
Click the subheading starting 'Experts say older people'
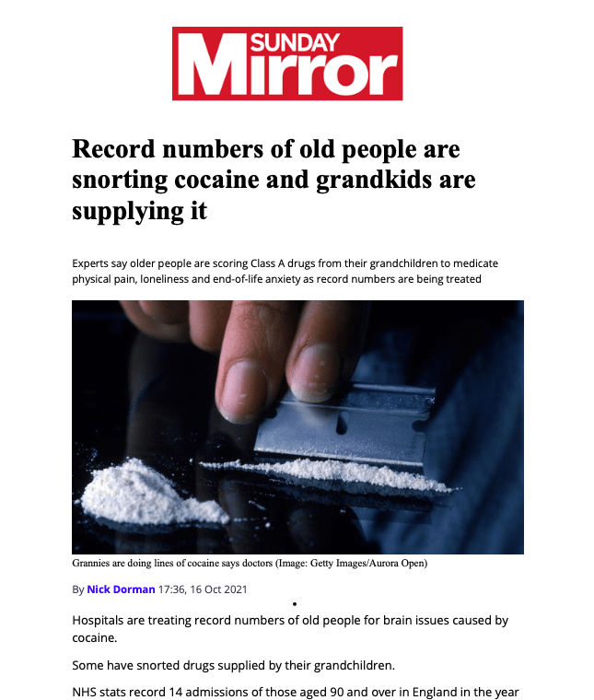(x=285, y=271)
